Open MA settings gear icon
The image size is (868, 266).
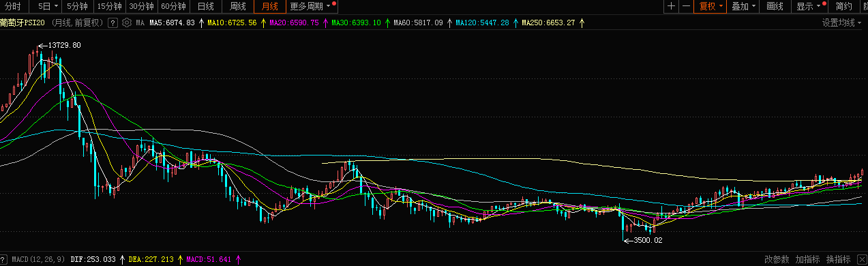(x=126, y=23)
